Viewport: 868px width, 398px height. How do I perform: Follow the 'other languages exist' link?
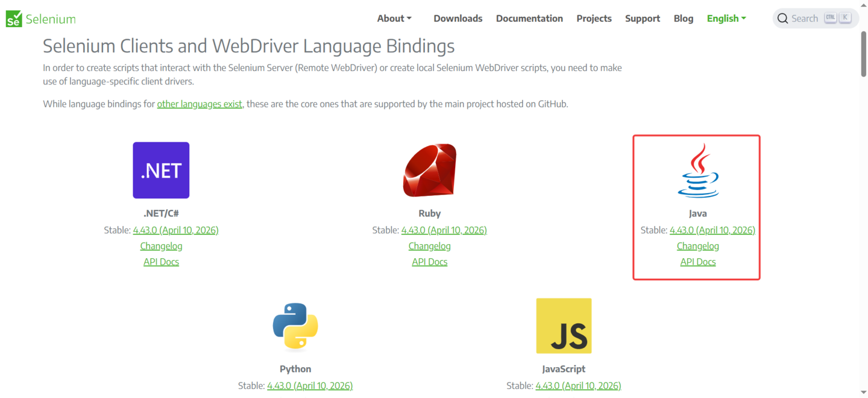(x=200, y=104)
